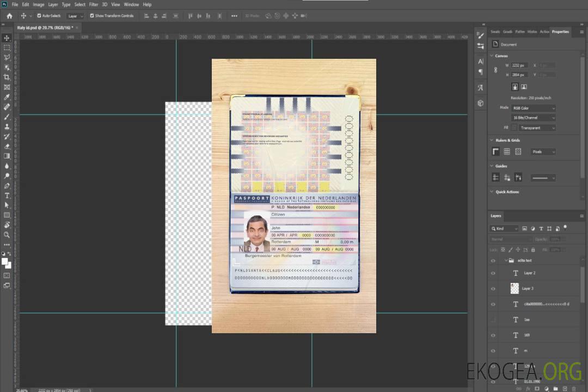Screen dimensions: 588x392
Task: Collapse the Quick Actions section
Action: (492, 192)
